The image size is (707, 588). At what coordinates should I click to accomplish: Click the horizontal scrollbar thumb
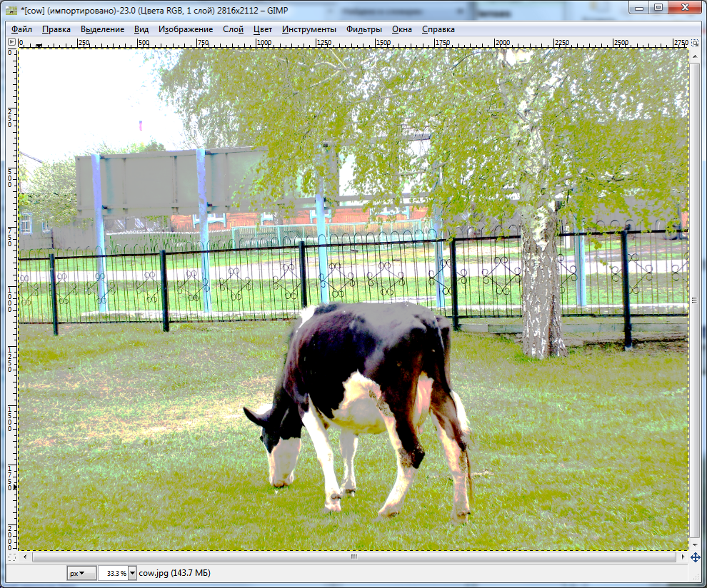coord(354,557)
